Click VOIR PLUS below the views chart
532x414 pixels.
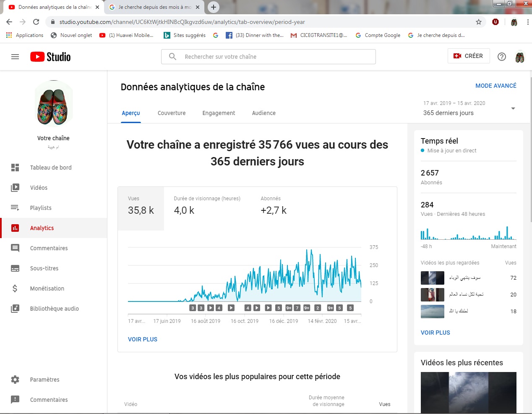click(x=143, y=339)
